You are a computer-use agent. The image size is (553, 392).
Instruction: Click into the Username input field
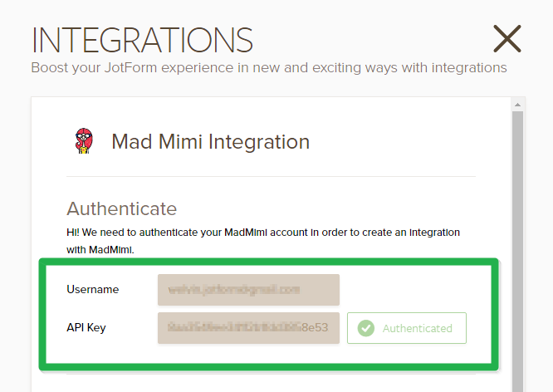(248, 290)
